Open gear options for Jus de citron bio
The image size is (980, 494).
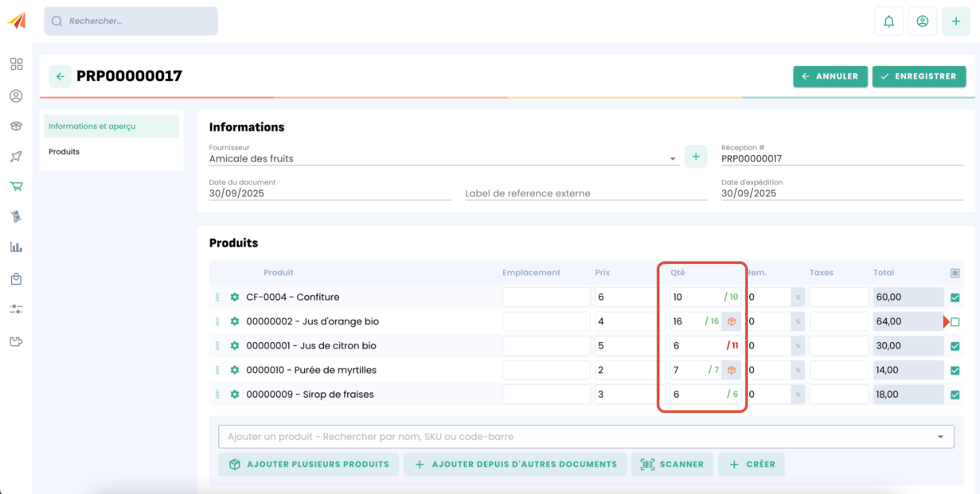(x=235, y=346)
